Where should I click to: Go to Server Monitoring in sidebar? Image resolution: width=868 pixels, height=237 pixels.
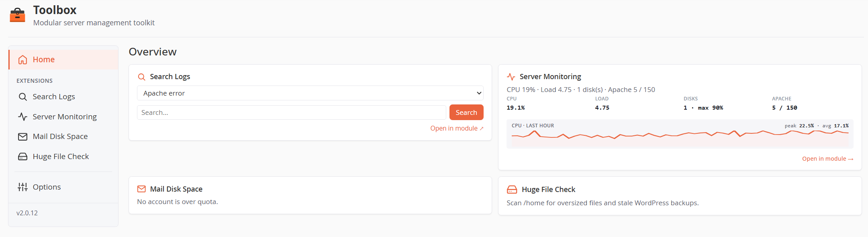[63, 116]
